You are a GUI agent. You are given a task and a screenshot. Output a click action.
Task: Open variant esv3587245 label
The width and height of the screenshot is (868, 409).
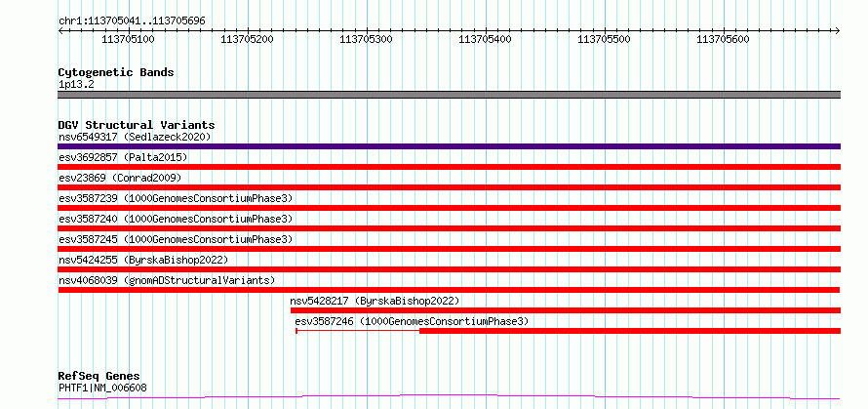[176, 239]
